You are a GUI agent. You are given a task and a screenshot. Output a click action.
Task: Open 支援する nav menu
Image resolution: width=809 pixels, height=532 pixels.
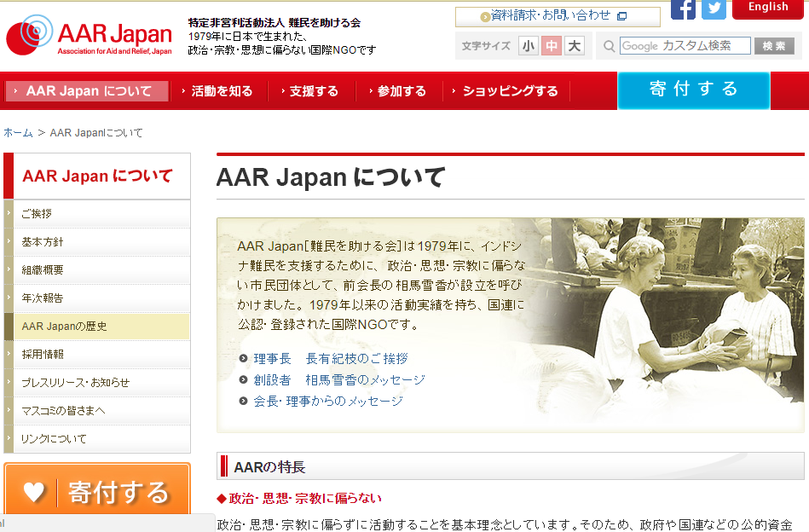click(312, 91)
